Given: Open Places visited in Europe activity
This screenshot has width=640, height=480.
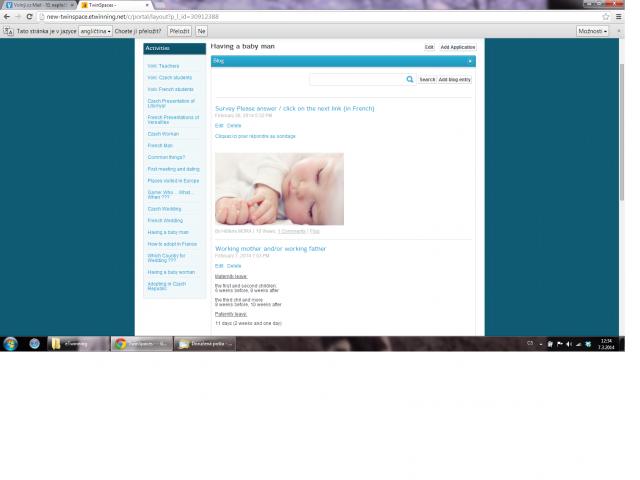Looking at the screenshot, I should 173,181.
